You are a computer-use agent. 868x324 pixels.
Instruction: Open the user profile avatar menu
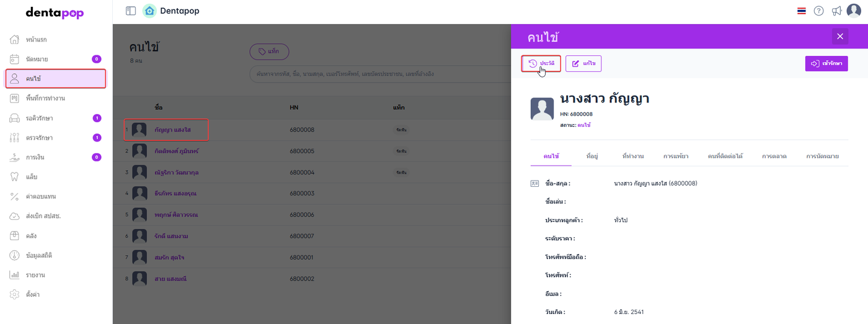click(x=854, y=11)
